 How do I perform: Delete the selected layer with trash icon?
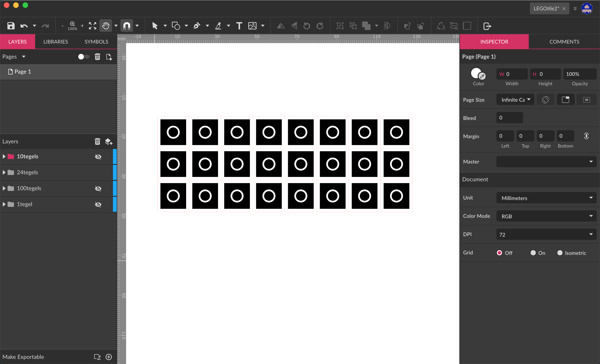point(97,141)
